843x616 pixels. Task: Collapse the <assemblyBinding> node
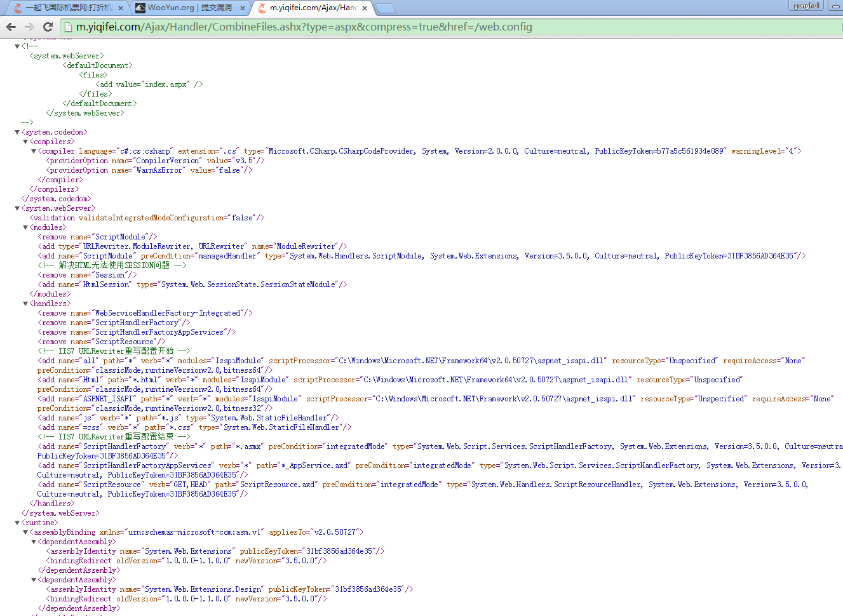point(25,532)
